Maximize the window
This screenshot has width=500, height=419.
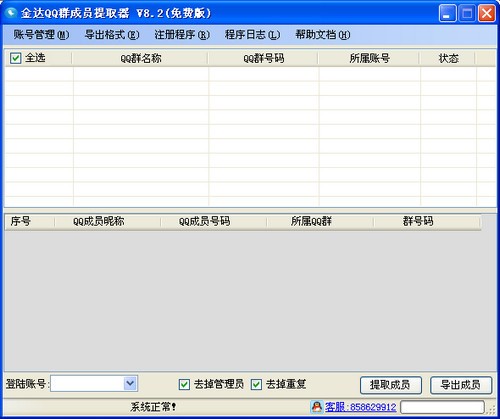click(x=467, y=13)
